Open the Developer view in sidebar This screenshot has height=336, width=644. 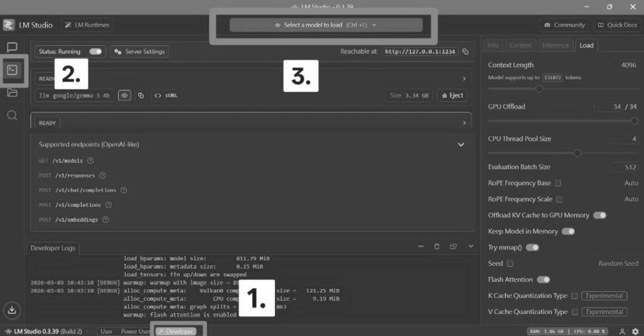[x=12, y=70]
